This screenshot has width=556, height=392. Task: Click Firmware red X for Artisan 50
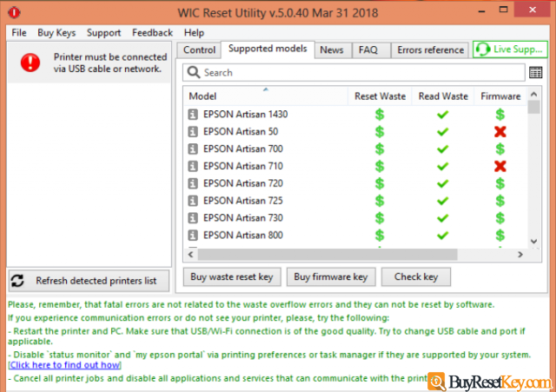[500, 131]
